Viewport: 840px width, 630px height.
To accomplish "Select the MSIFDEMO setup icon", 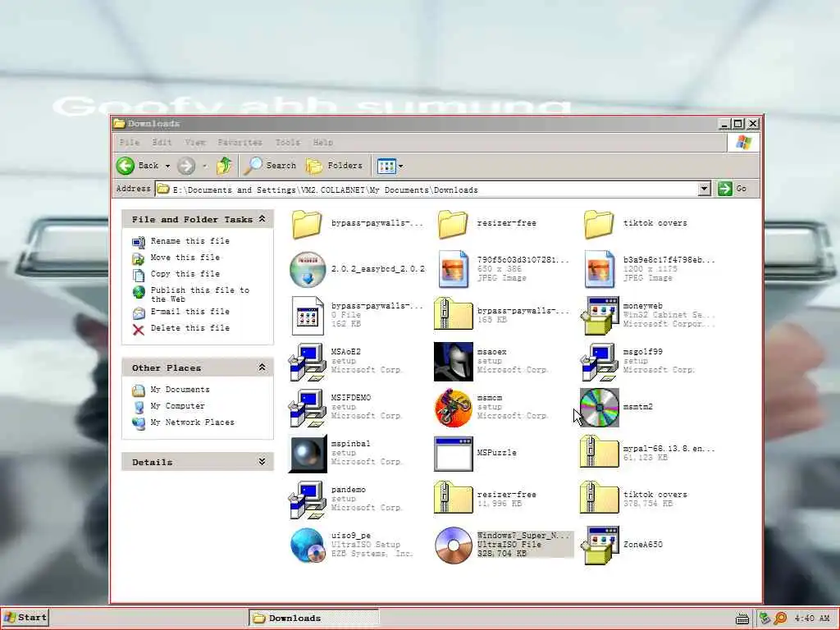I will point(308,408).
